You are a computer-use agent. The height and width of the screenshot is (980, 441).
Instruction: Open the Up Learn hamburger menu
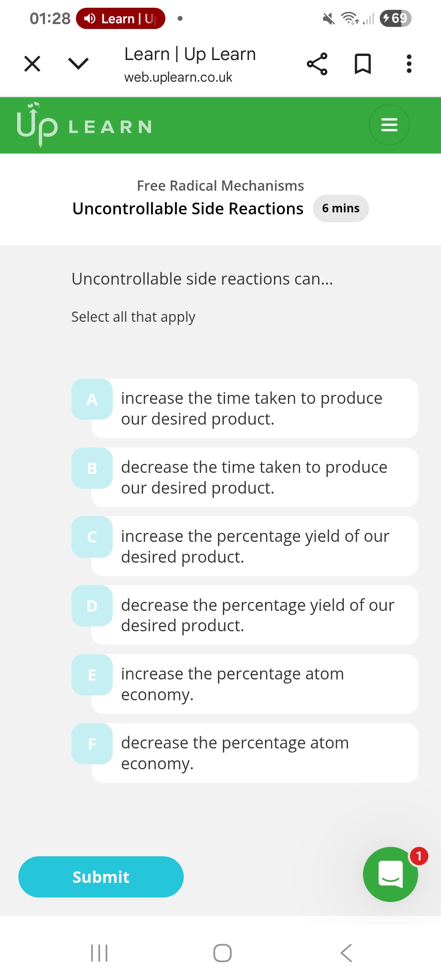click(389, 125)
